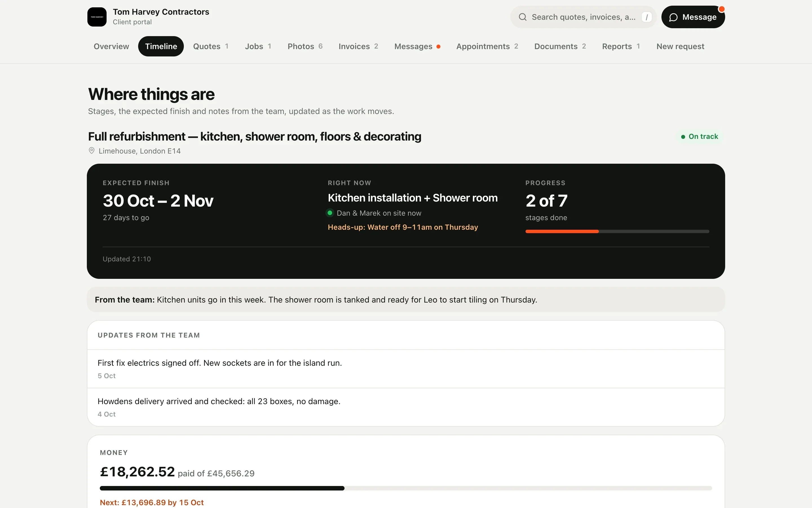This screenshot has width=812, height=508.
Task: Select the Howdens delivery update row
Action: click(x=406, y=407)
